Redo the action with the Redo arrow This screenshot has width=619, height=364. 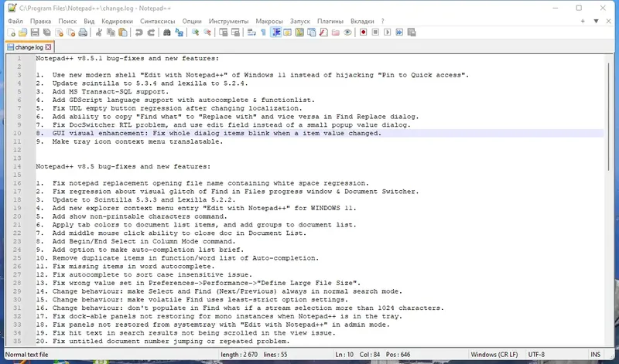[x=151, y=32]
